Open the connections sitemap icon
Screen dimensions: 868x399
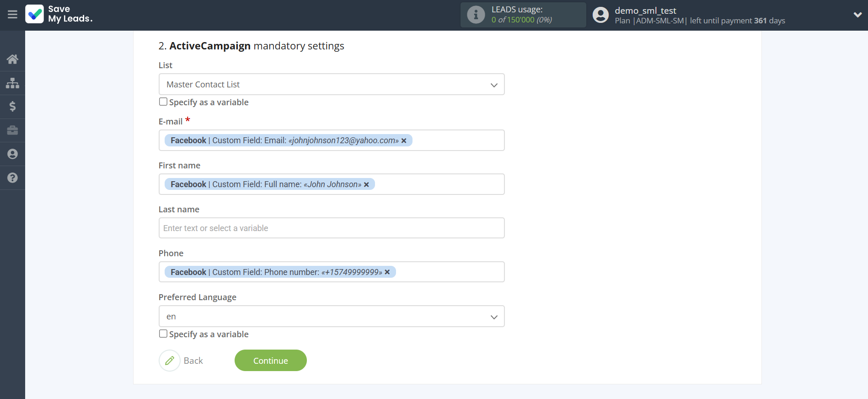coord(12,83)
